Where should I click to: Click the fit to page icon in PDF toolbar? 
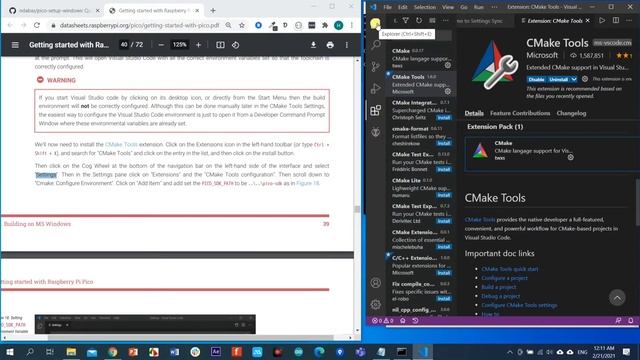(x=220, y=45)
